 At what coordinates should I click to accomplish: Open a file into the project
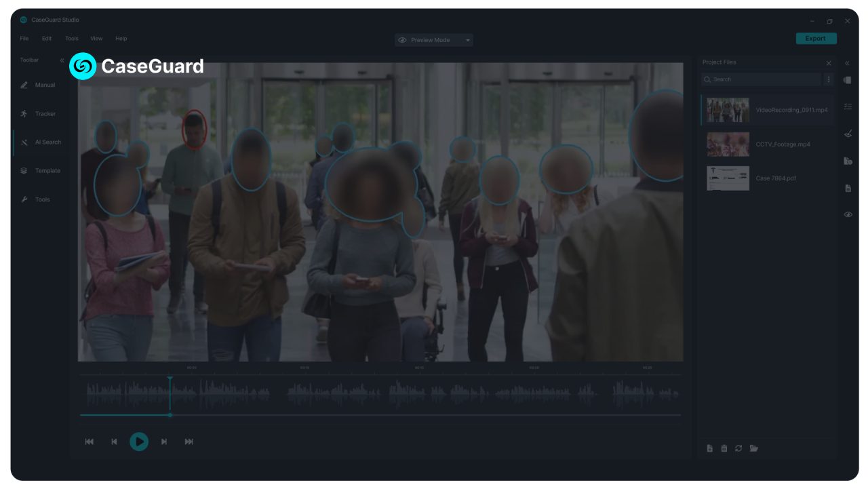[x=753, y=448]
